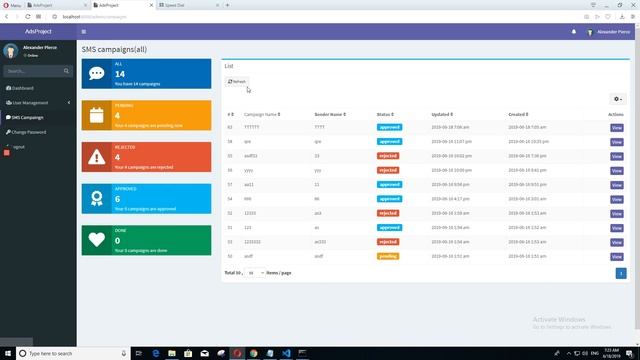
Task: Open Microsoft Store from the taskbar
Action: coord(188,353)
